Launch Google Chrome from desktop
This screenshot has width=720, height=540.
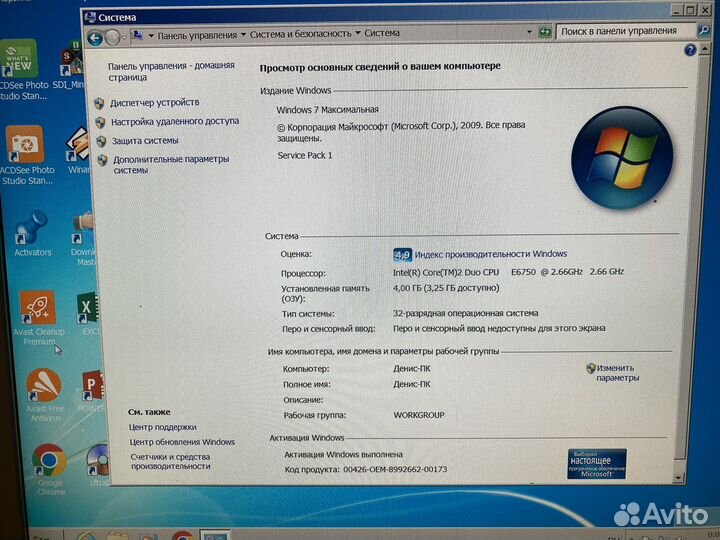coord(50,469)
